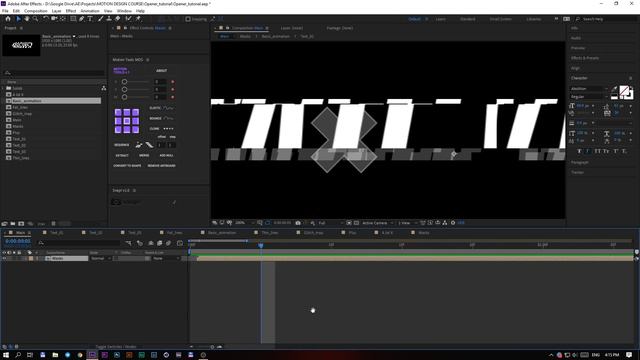Image resolution: width=640 pixels, height=360 pixels.
Task: Open the File menu
Action: (x=5, y=11)
